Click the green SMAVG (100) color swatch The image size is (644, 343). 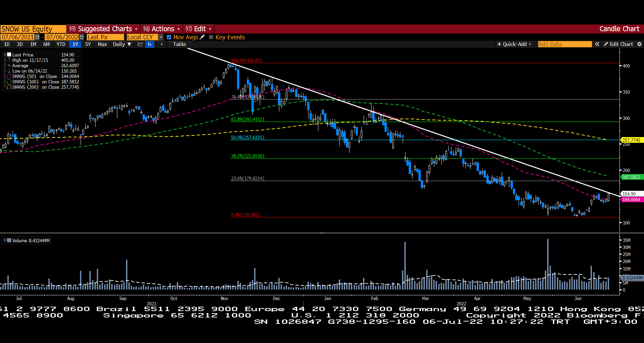pyautogui.click(x=9, y=82)
